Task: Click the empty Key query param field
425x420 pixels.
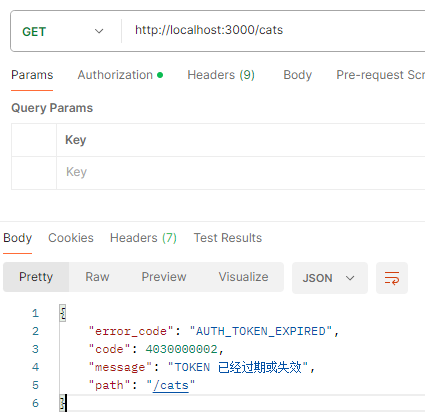Action: pos(241,173)
